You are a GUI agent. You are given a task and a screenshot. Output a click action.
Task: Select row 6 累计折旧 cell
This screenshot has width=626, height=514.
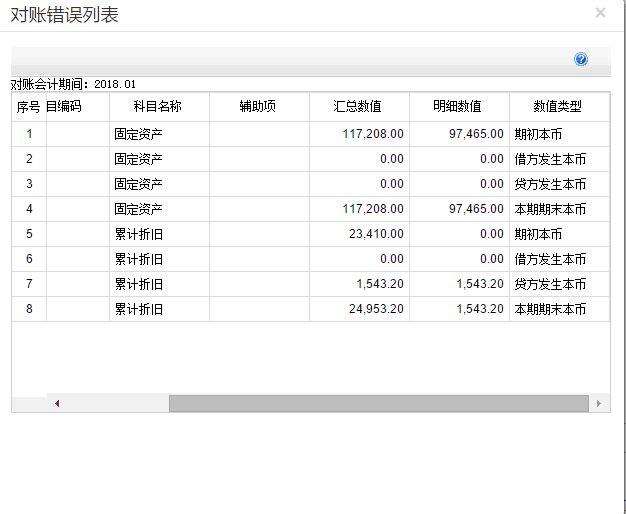click(159, 259)
